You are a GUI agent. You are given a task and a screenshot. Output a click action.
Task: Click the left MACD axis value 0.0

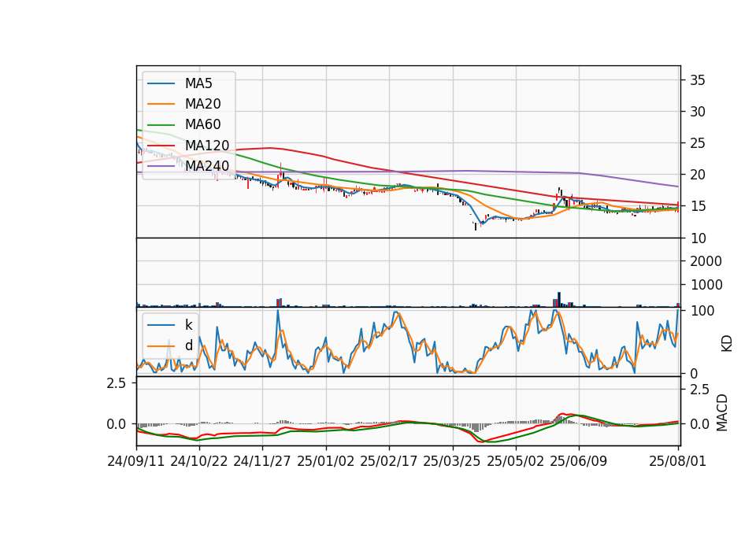pyautogui.click(x=117, y=424)
